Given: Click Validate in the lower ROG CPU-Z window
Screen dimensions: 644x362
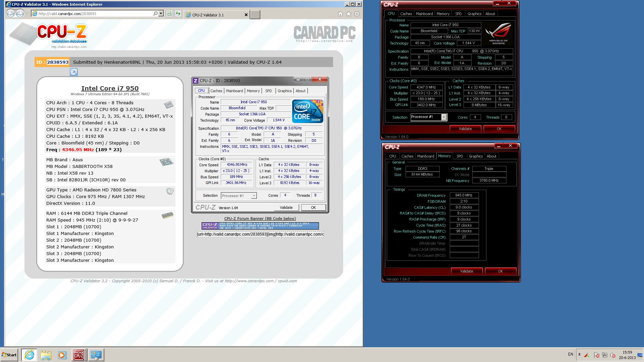Looking at the screenshot, I should tap(467, 271).
